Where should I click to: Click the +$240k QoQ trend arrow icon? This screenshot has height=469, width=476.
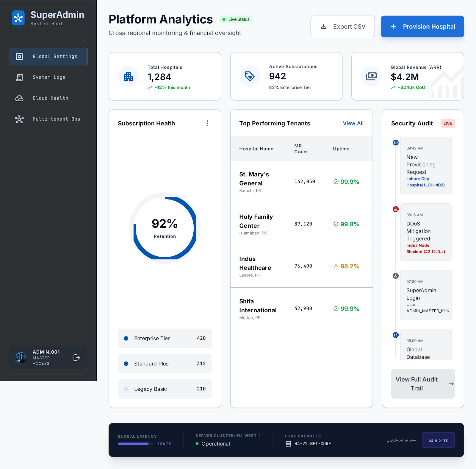click(393, 88)
